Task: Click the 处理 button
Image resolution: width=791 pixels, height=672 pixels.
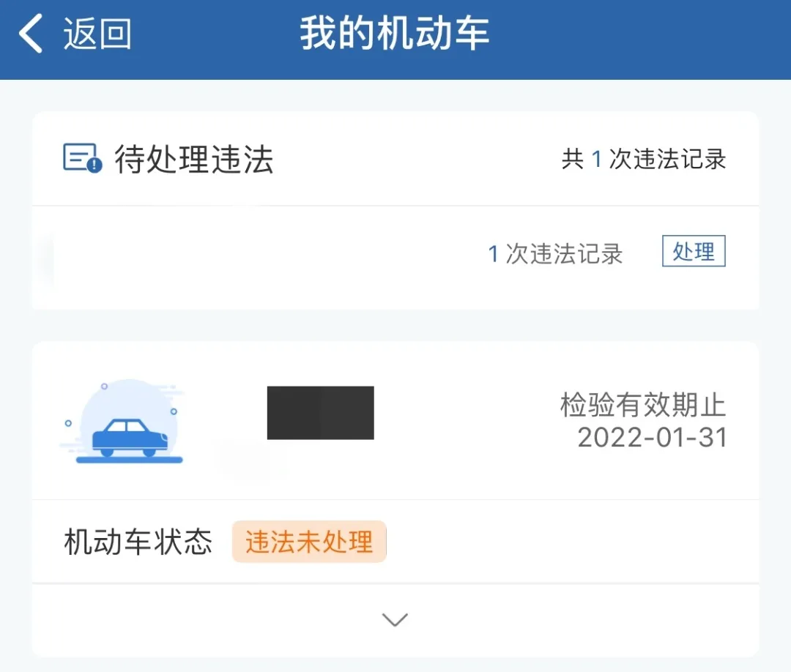Action: pos(694,250)
